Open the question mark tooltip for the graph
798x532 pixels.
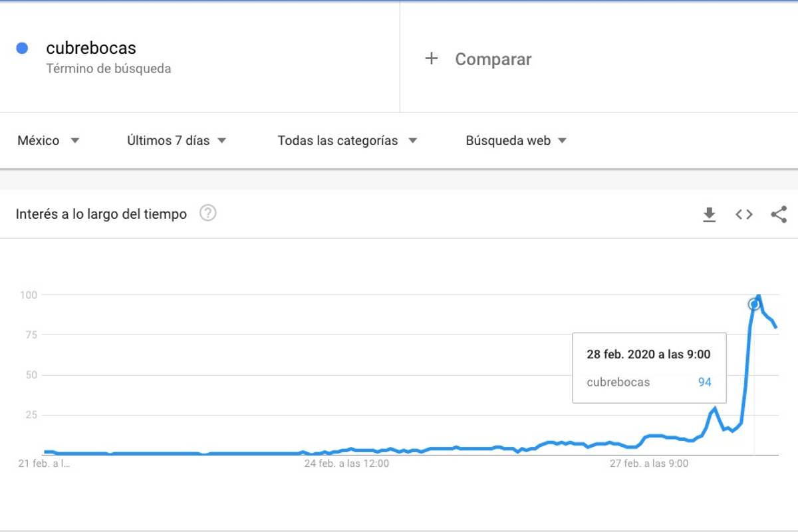(x=207, y=213)
